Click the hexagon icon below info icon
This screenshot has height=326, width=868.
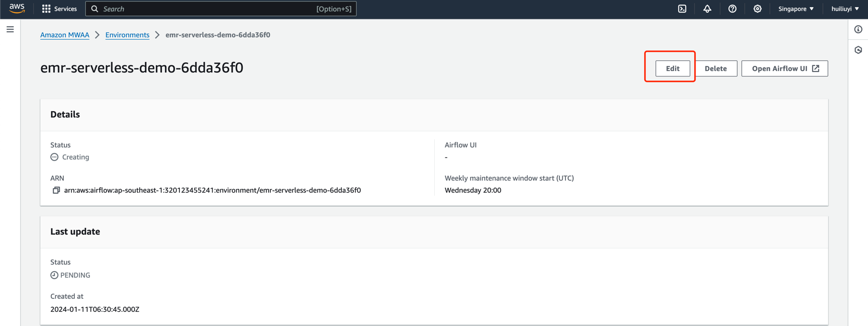[858, 50]
